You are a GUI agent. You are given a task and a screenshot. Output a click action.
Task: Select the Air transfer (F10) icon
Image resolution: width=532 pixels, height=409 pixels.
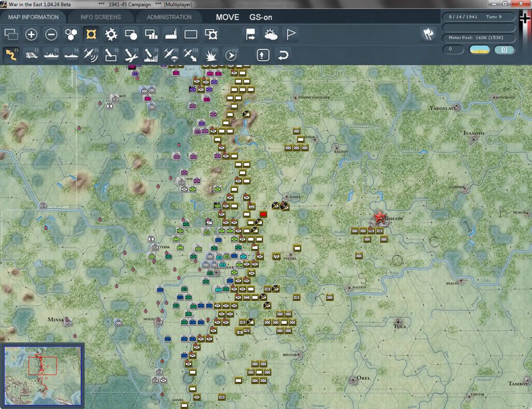(191, 55)
